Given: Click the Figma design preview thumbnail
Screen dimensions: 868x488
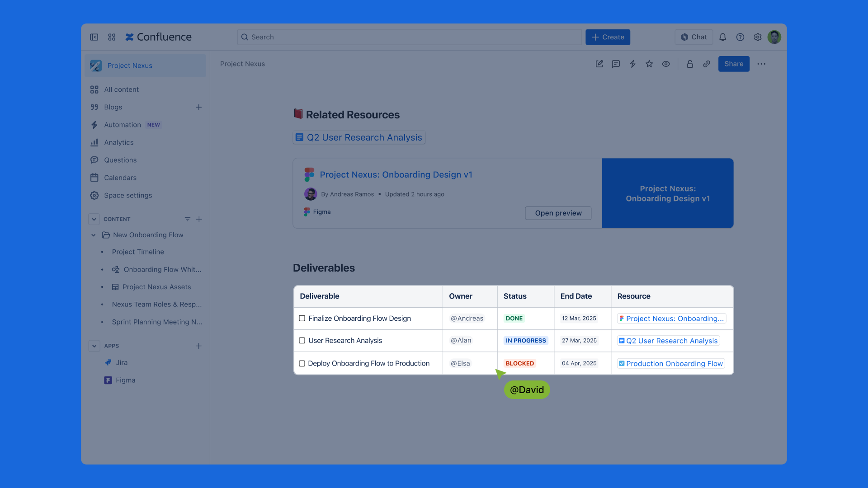Looking at the screenshot, I should pyautogui.click(x=667, y=193).
